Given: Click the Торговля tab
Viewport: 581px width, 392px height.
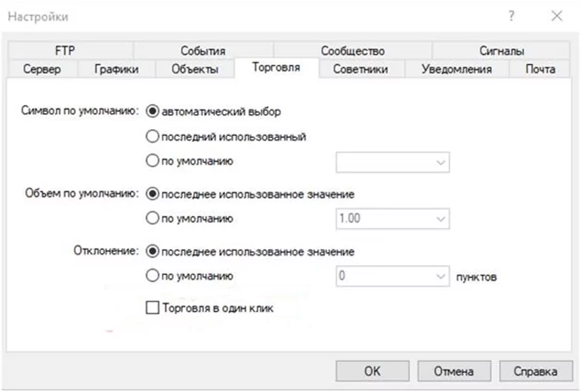Looking at the screenshot, I should point(276,67).
